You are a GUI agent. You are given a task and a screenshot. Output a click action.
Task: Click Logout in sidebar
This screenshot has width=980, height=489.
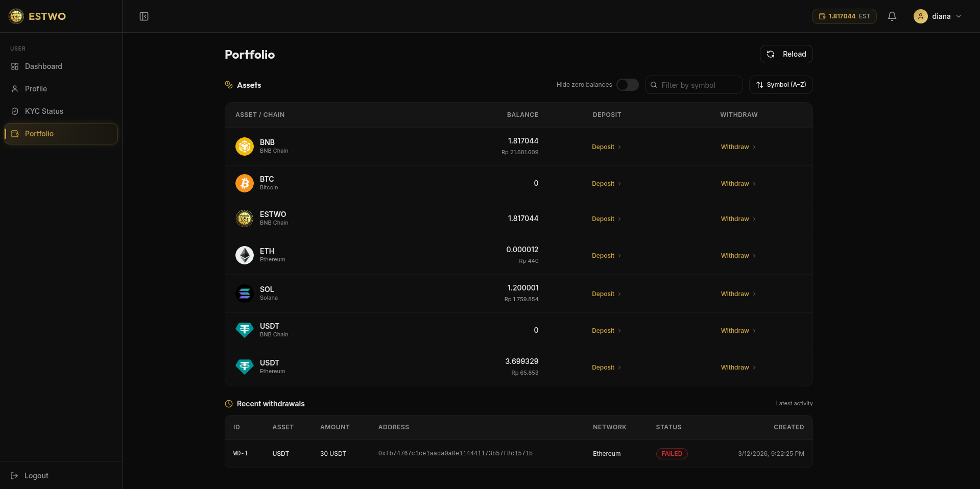[x=30, y=476]
